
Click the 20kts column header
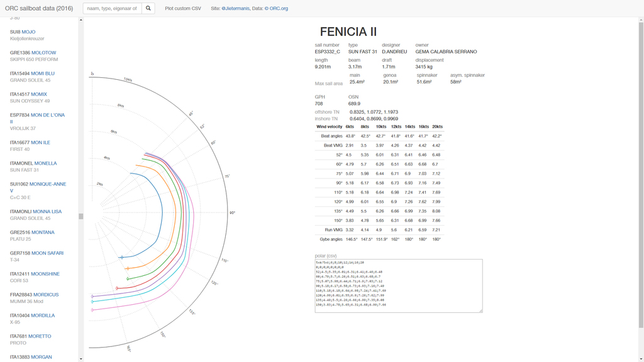coord(437,126)
